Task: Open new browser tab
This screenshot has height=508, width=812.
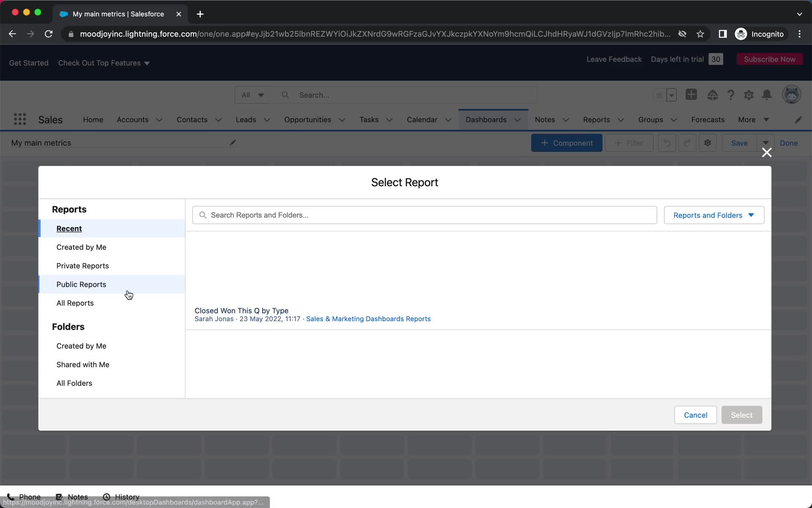Action: click(200, 14)
